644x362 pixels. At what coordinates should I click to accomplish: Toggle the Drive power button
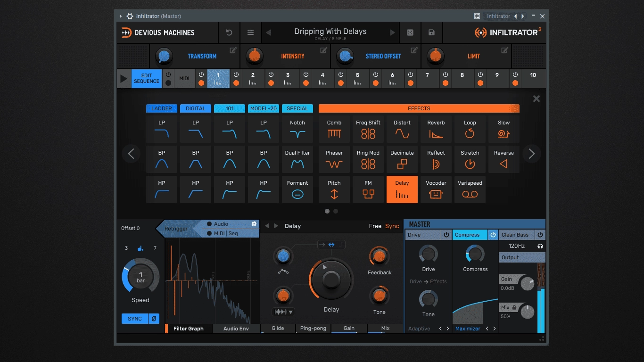[x=446, y=235]
